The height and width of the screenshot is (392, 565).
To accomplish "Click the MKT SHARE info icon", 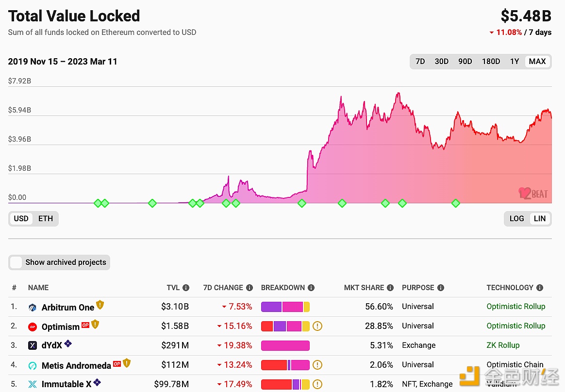I will click(x=391, y=287).
